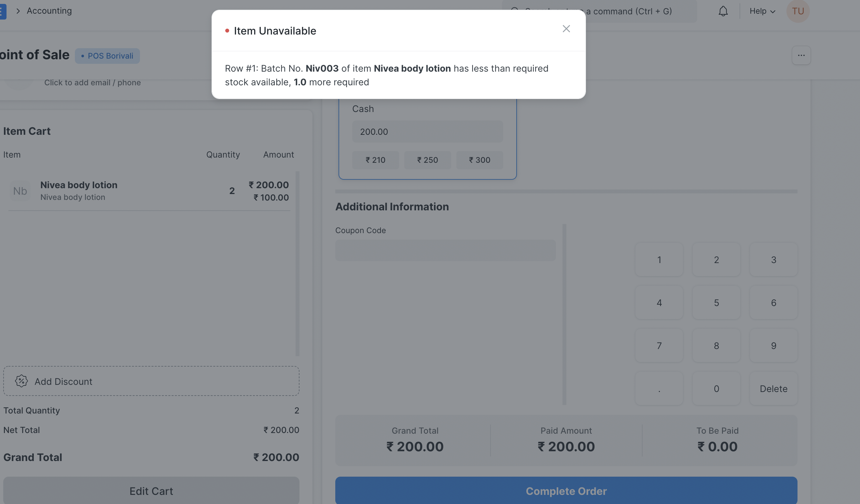
Task: Click the TU profile avatar
Action: point(798,11)
